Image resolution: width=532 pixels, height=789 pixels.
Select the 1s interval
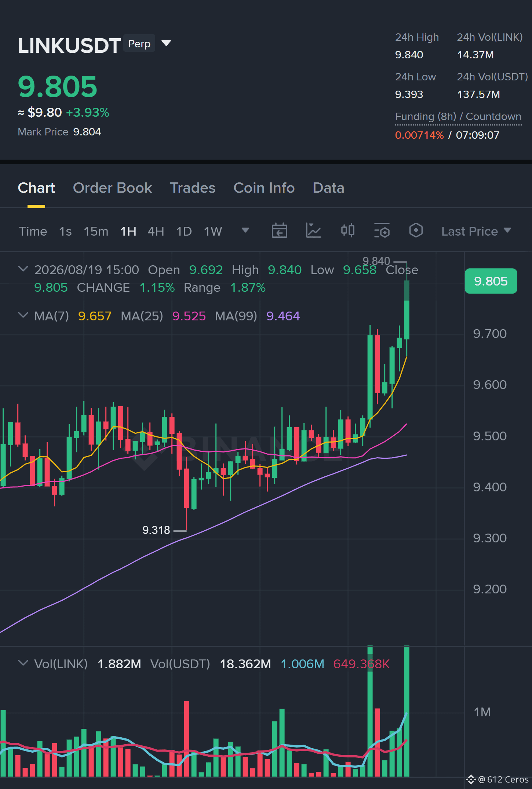pos(65,231)
